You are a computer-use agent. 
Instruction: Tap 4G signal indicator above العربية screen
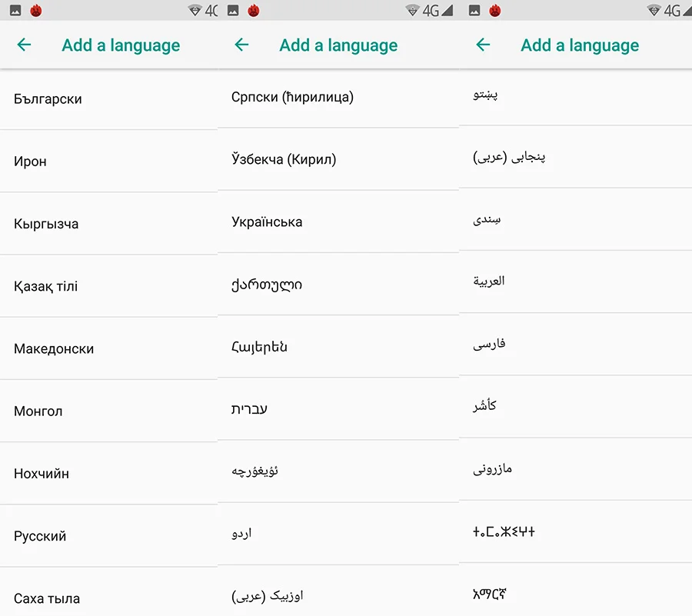(678, 11)
